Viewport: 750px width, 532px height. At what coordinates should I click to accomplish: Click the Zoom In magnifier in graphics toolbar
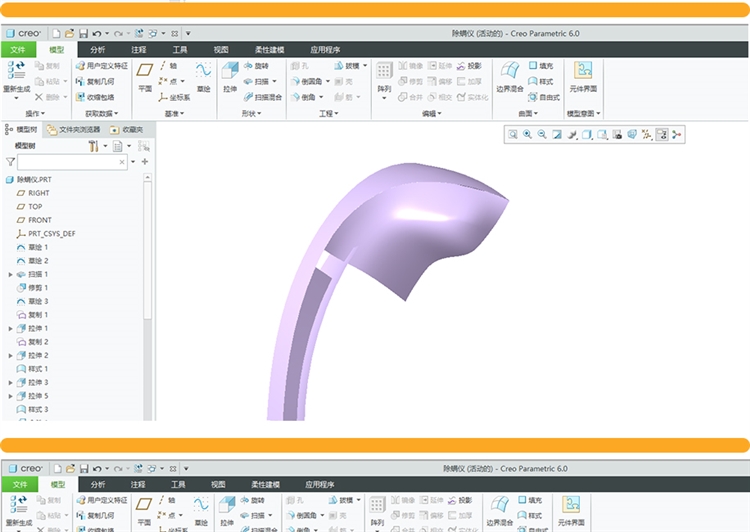527,134
